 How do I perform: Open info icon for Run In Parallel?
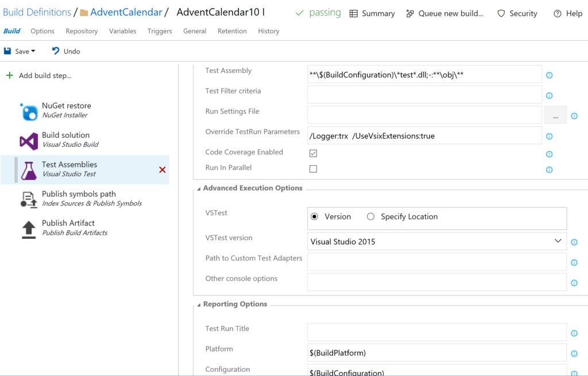(x=550, y=170)
